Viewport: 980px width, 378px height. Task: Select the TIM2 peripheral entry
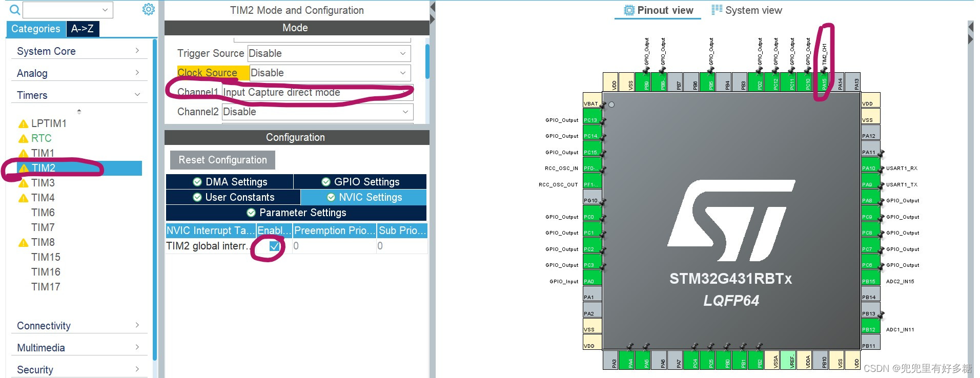[x=79, y=168]
